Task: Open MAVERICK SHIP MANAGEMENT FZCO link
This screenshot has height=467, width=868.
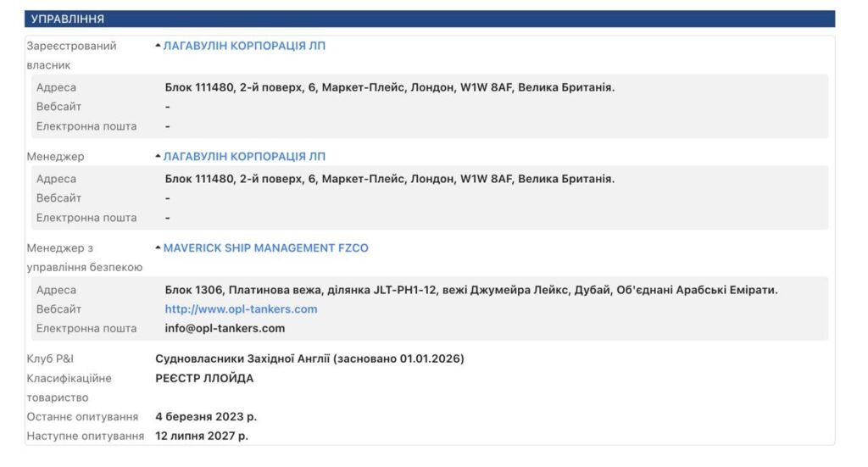Action: 265,248
